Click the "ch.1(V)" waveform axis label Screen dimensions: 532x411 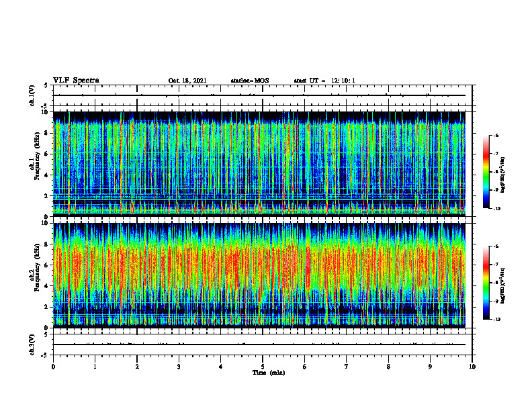(x=32, y=95)
